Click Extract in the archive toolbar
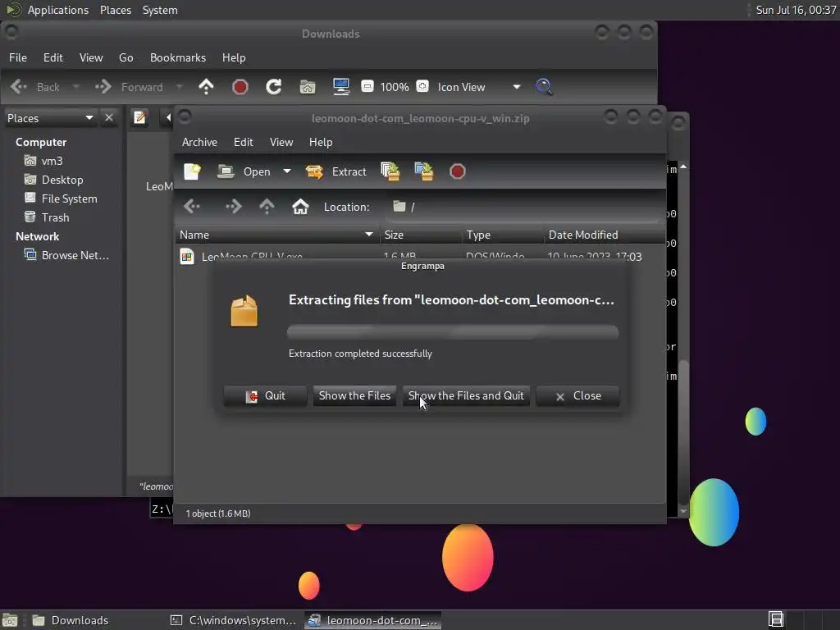This screenshot has height=630, width=840. point(336,171)
